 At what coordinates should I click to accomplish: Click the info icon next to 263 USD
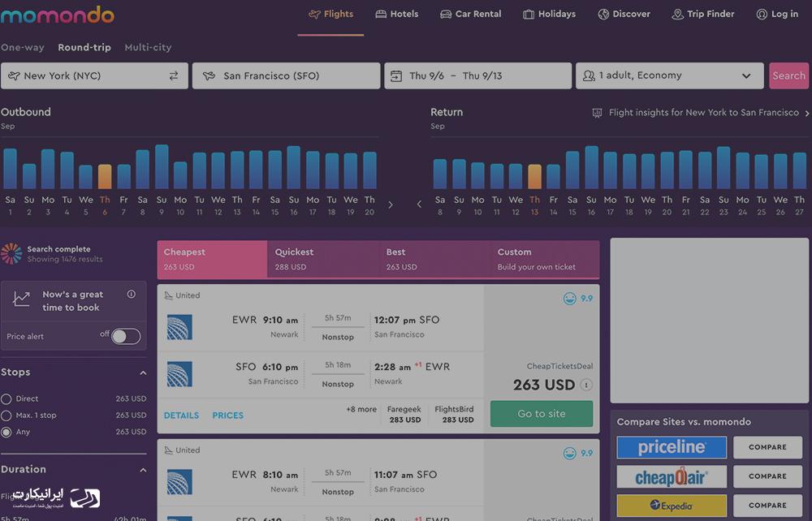(x=586, y=385)
